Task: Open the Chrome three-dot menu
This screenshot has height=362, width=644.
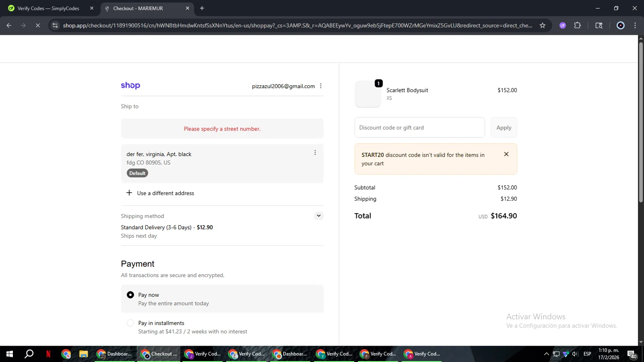Action: (x=635, y=25)
